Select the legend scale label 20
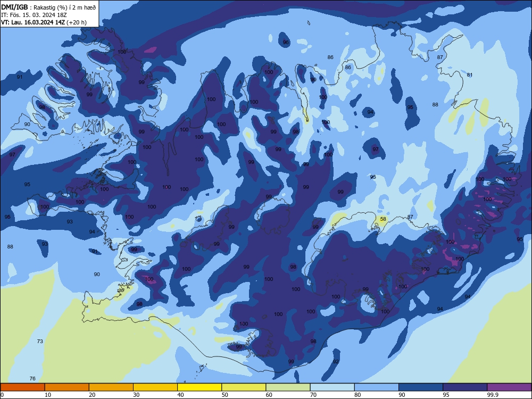The image size is (532, 399). click(x=92, y=395)
